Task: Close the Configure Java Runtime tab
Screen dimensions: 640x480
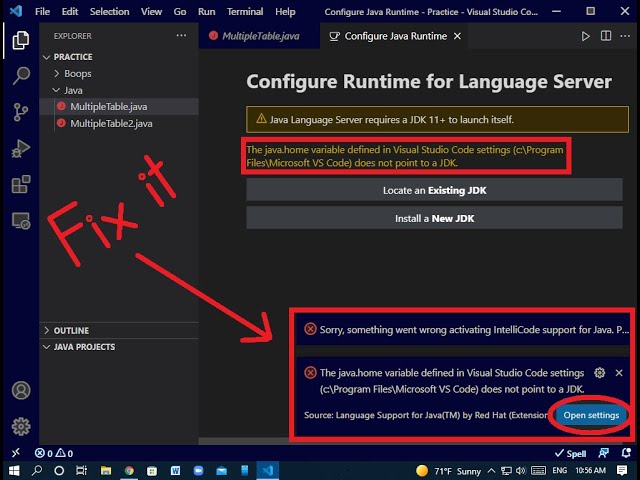Action: coord(457,36)
